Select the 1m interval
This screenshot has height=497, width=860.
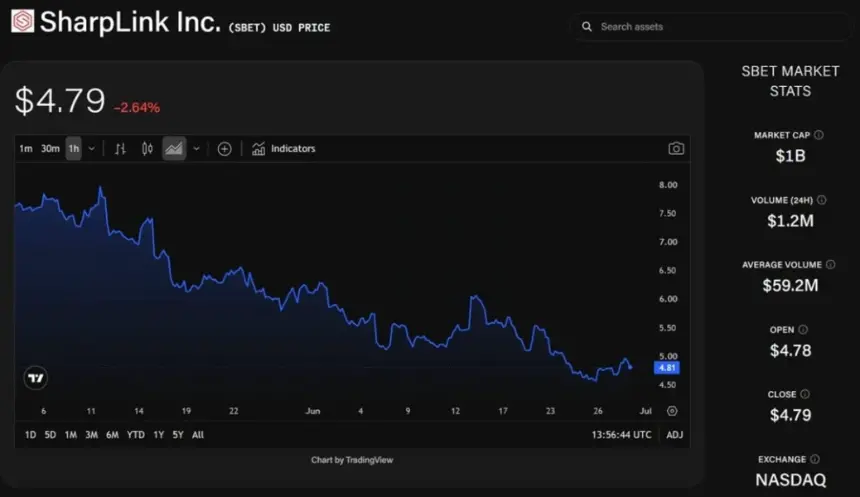26,149
